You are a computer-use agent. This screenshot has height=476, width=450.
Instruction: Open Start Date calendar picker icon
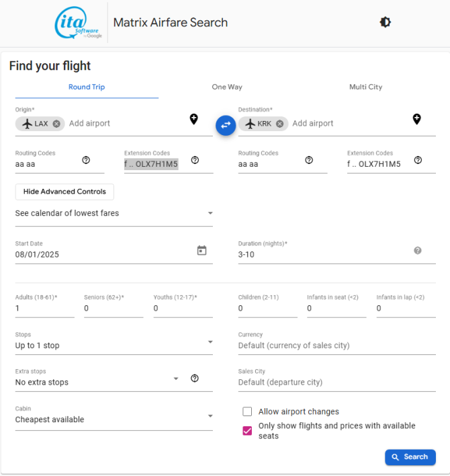[x=201, y=251]
